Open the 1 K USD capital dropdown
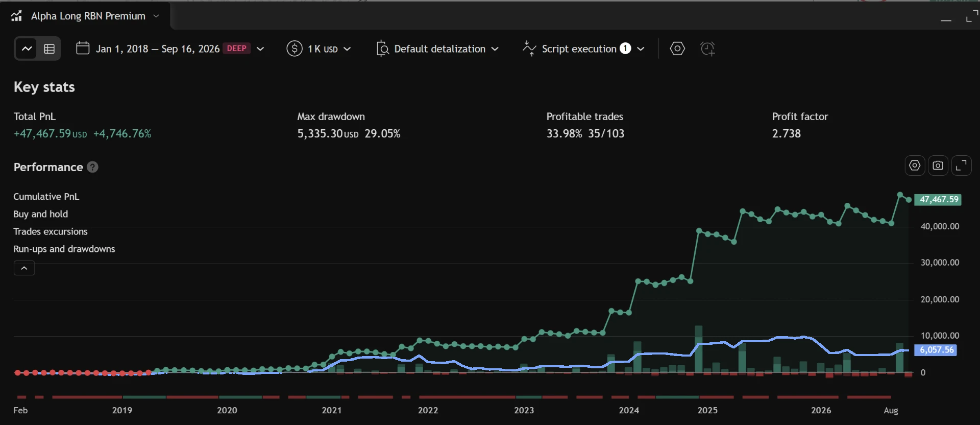This screenshot has height=425, width=980. click(330, 49)
